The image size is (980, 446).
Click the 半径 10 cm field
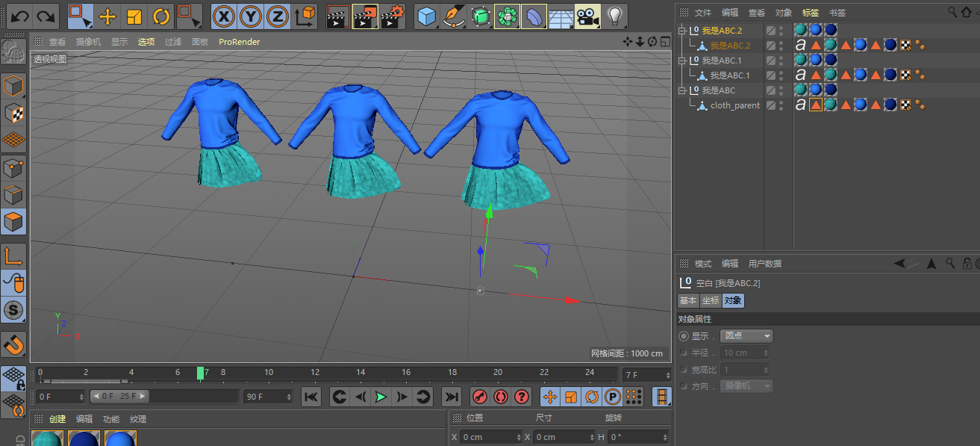745,353
